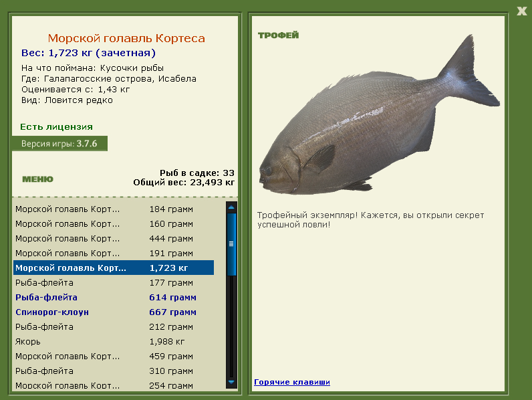Select Спинорог-клоун 667 грамм entry
532x400 pixels.
114,312
